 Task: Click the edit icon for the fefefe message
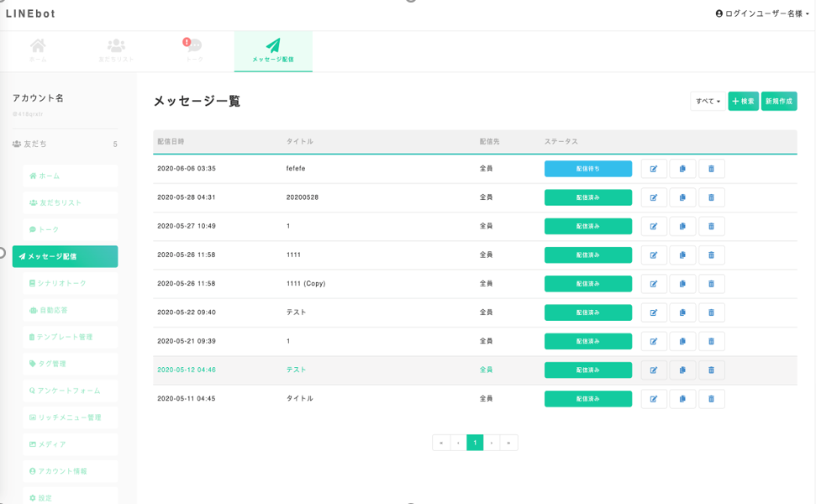(654, 169)
